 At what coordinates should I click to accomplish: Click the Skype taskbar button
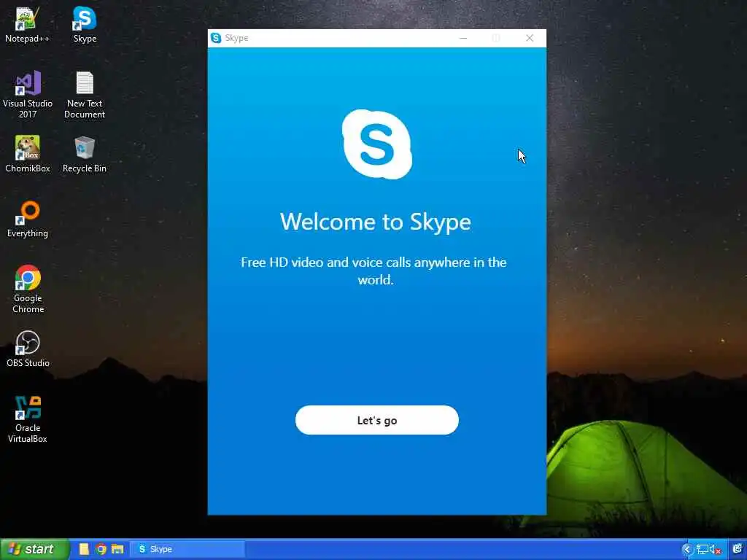187,549
